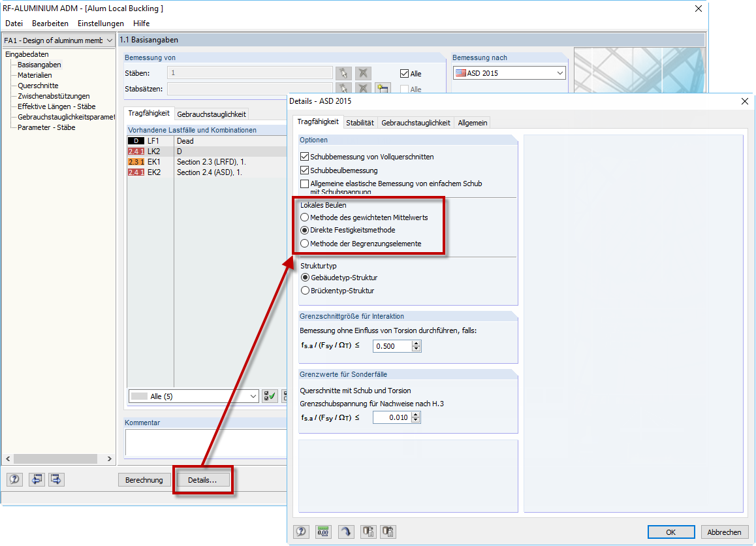Select Basisangaben in navigation tree
The image size is (756, 546).
[39, 65]
